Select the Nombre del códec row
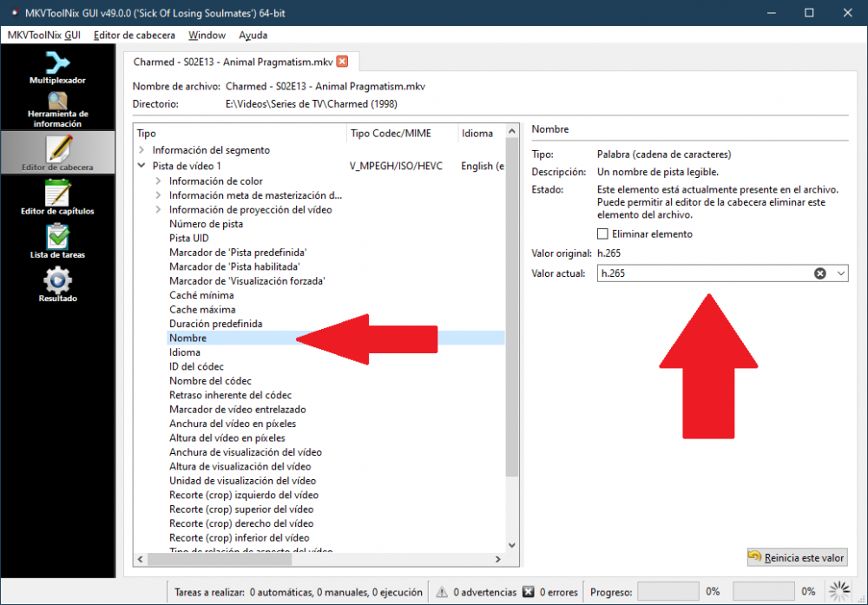The image size is (868, 605). coord(210,381)
